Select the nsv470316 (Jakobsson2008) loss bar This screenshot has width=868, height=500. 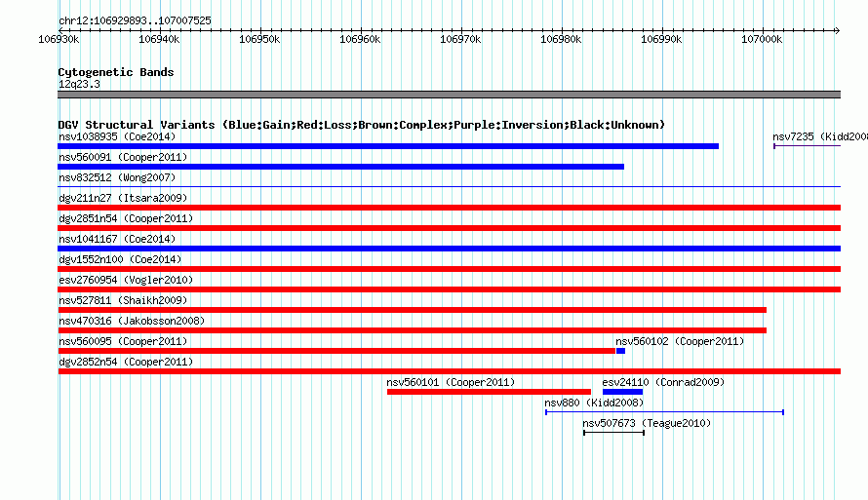412,330
